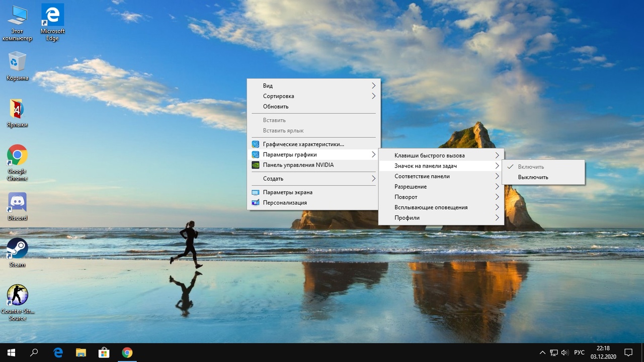Expand the Профили submenu
Viewport: 644px width, 362px height.
(441, 218)
